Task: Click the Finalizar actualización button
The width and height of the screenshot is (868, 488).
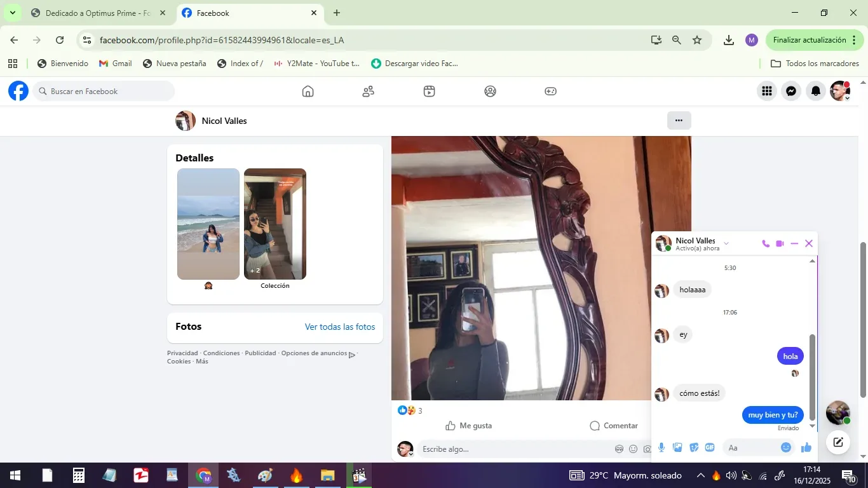Action: point(815,40)
